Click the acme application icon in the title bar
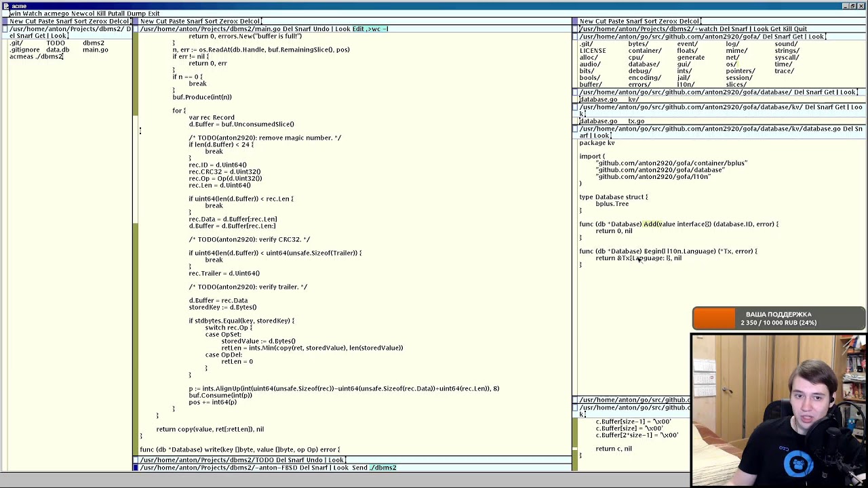Viewport: 868px width, 488px height. point(5,5)
